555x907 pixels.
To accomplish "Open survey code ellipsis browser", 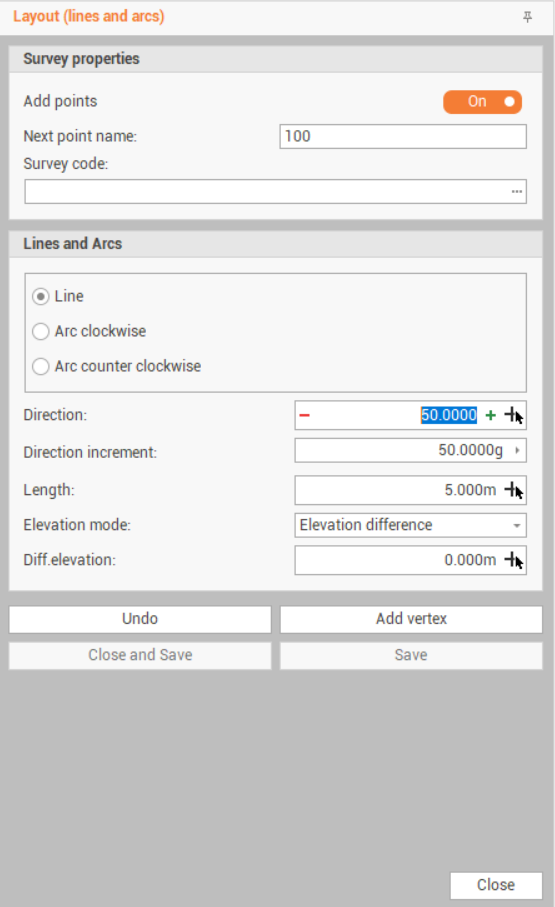I will (517, 191).
